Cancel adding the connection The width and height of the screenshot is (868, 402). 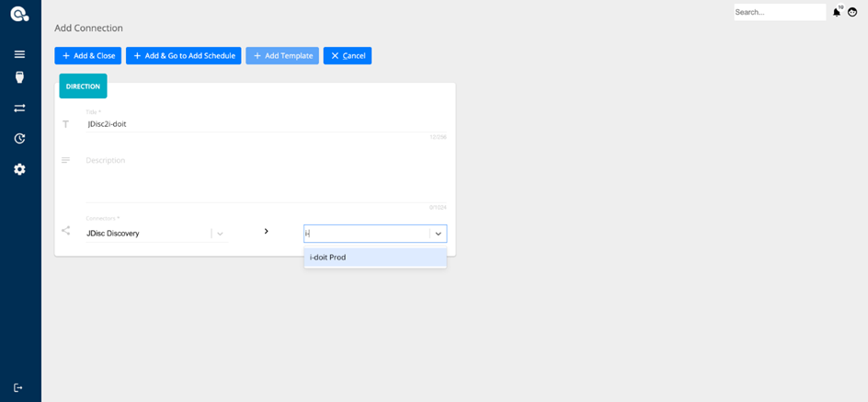[347, 56]
